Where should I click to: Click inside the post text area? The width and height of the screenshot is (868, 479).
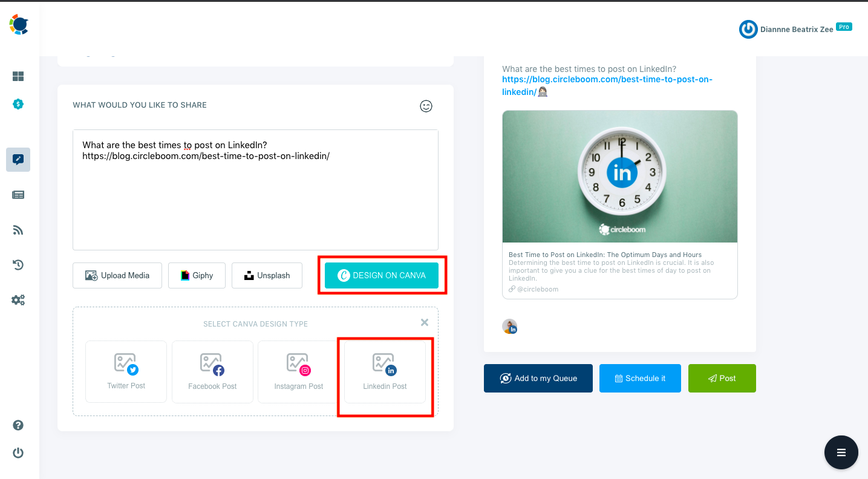[255, 190]
